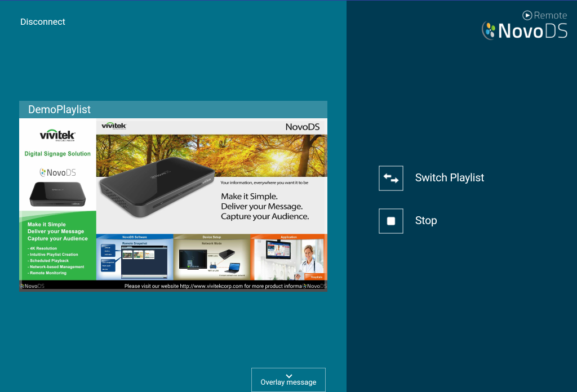Screen dimensions: 577x392
Task: Click the chevron above Overlay message
Action: click(289, 376)
